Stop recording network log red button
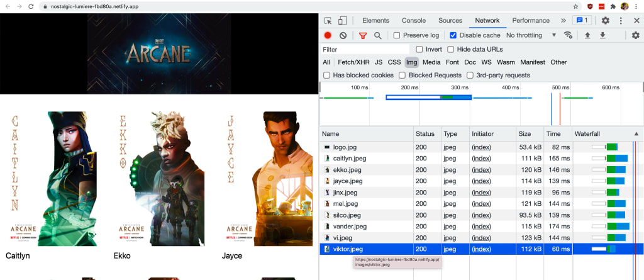The height and width of the screenshot is (280, 644). [x=327, y=35]
